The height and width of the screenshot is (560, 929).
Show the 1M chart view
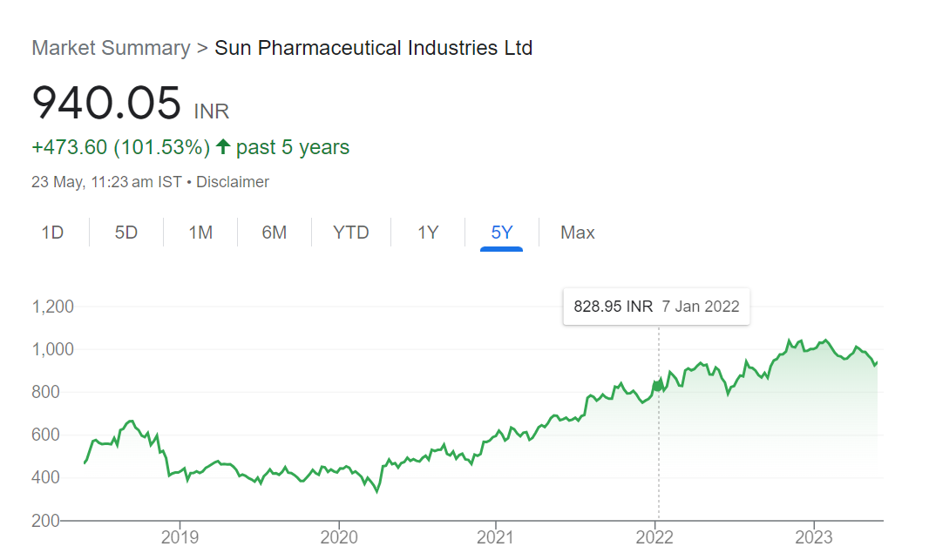point(200,233)
